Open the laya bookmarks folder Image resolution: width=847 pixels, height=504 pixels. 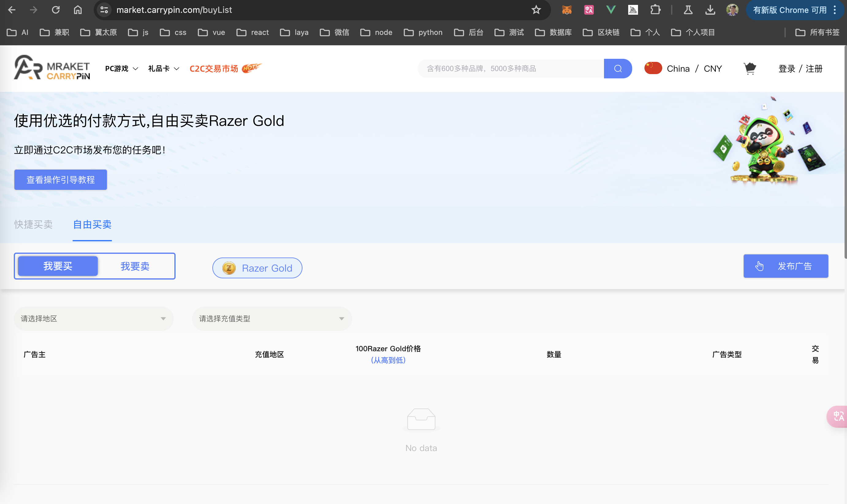[x=294, y=32]
